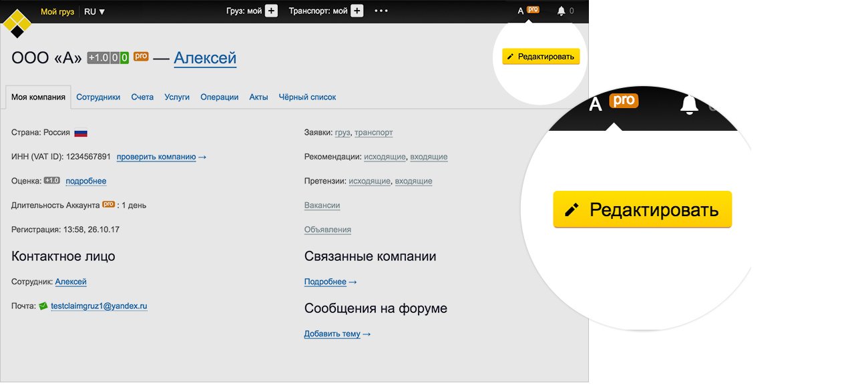Open the Вакансии link
The height and width of the screenshot is (385, 868).
pyautogui.click(x=322, y=205)
